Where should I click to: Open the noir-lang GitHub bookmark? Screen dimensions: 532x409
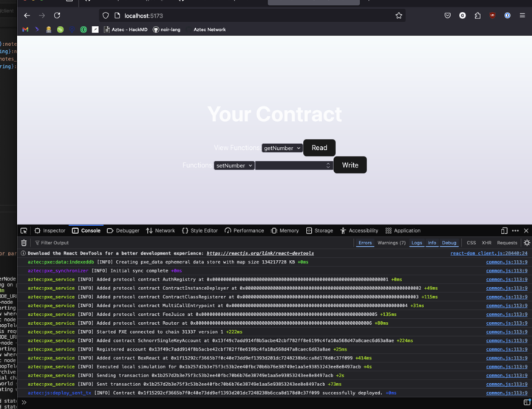pyautogui.click(x=166, y=30)
